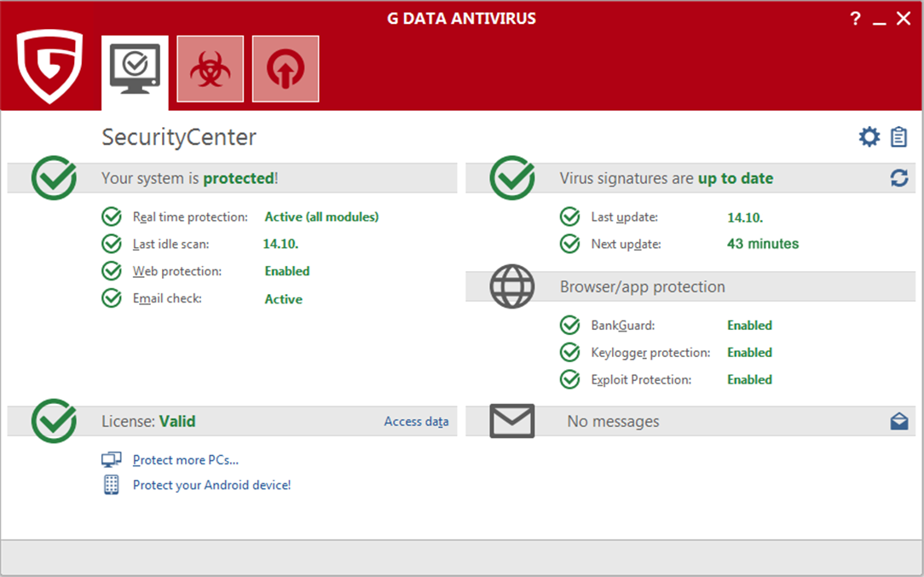Click the open envelope messages icon

[x=898, y=421]
